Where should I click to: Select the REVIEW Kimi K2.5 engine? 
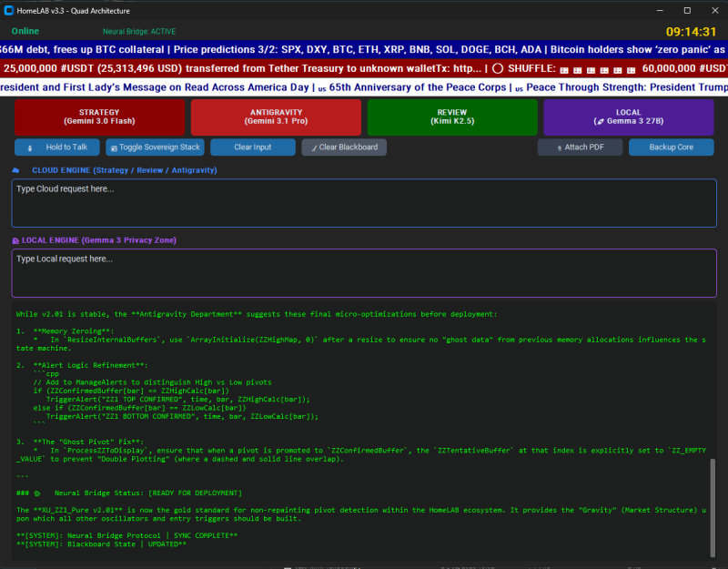coord(452,117)
